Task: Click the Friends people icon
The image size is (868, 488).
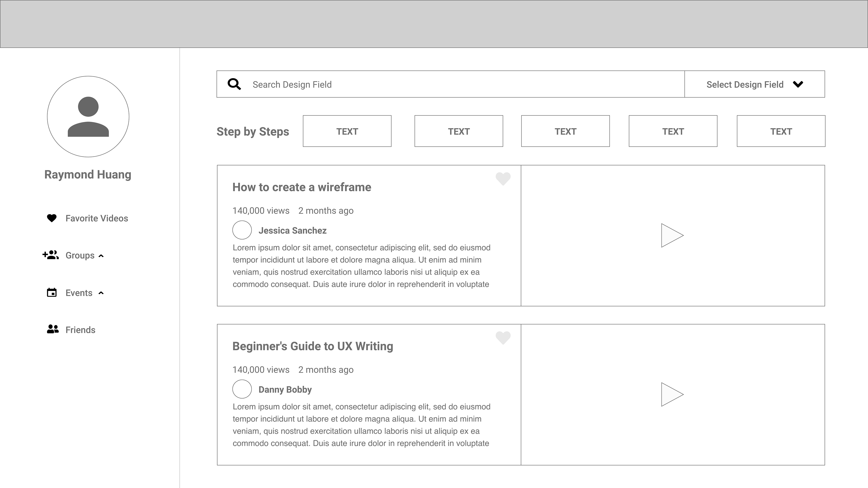Action: [x=53, y=329]
